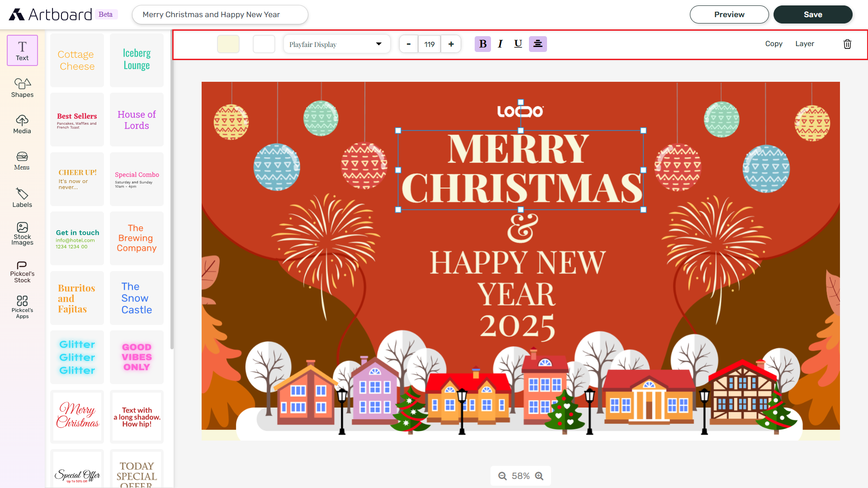The height and width of the screenshot is (488, 868).
Task: Toggle underline formatting
Action: (x=518, y=44)
